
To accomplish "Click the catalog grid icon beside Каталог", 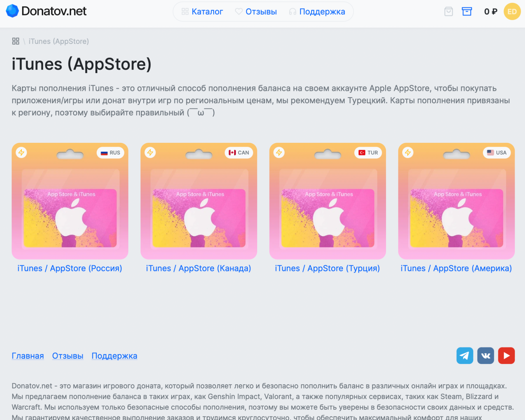I will pos(185,12).
